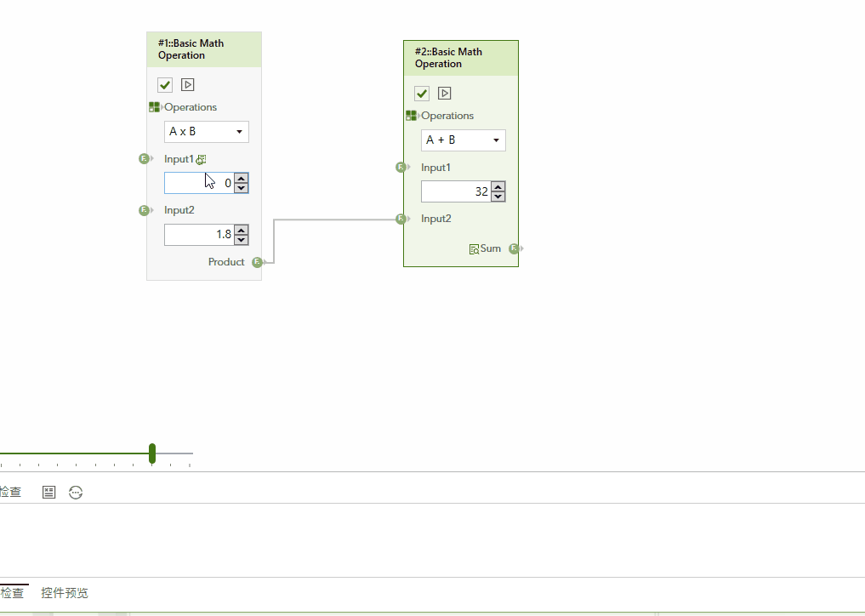Increment block #1 Input2 value 1.8
Image resolution: width=865 pixels, height=616 pixels.
[242, 230]
